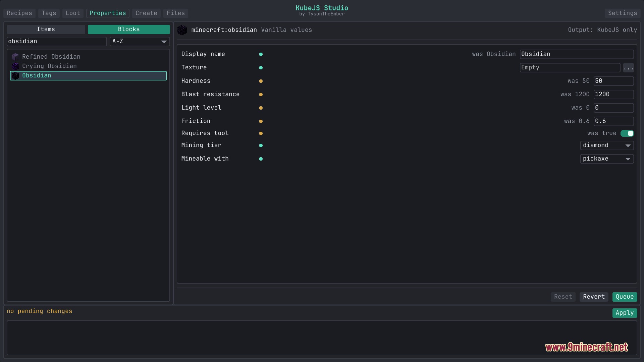Image resolution: width=644 pixels, height=362 pixels.
Task: Click the Refined Obsidian block icon
Action: [x=15, y=57]
